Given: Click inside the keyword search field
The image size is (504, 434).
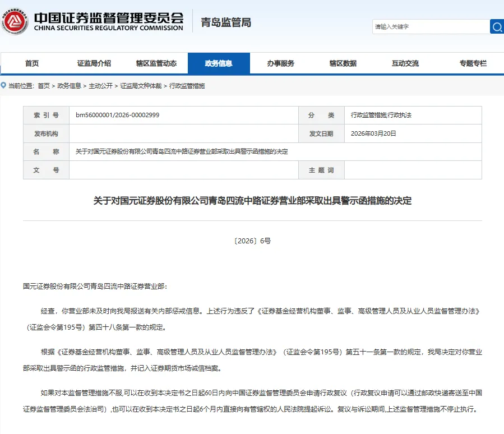Looking at the screenshot, I should click(x=431, y=27).
